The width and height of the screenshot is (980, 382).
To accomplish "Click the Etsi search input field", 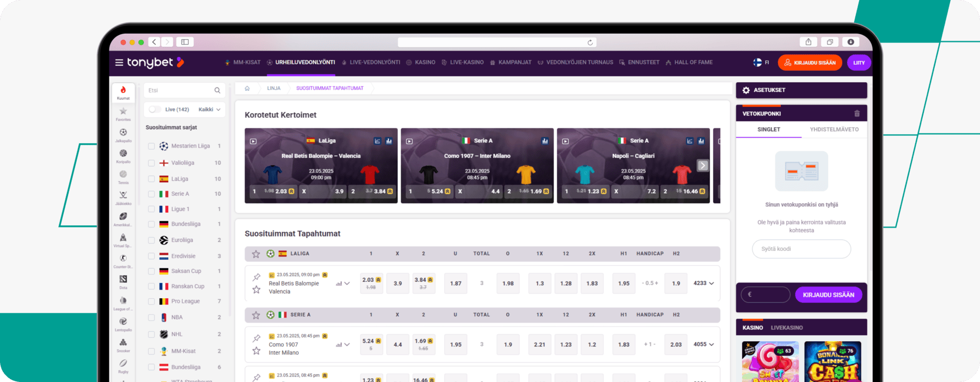I will point(184,90).
